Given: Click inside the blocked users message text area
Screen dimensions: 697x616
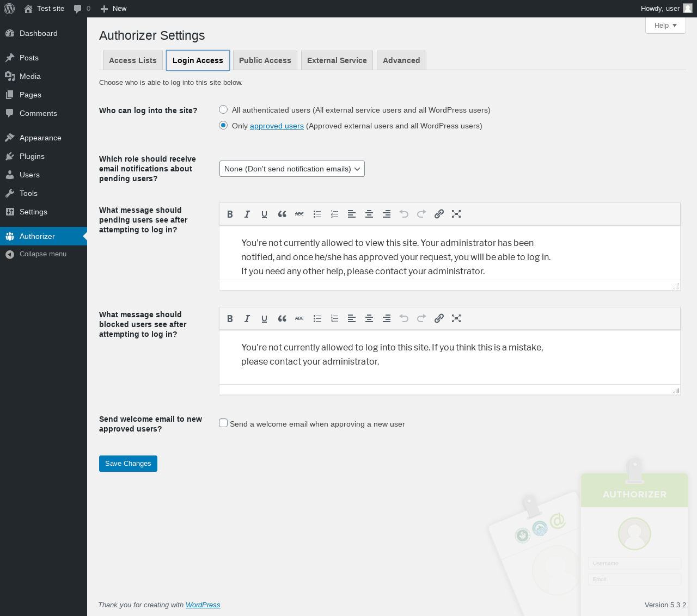Looking at the screenshot, I should click(450, 358).
